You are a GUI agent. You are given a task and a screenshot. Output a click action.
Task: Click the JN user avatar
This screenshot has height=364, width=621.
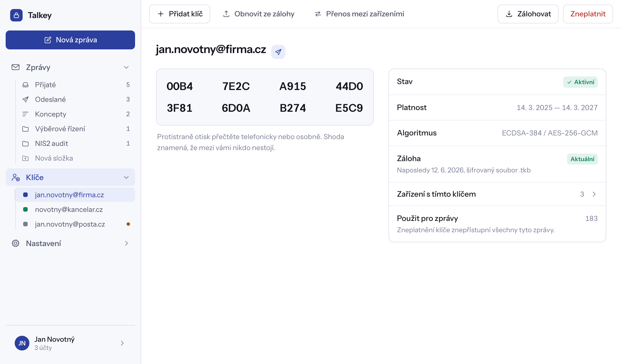pos(22,343)
